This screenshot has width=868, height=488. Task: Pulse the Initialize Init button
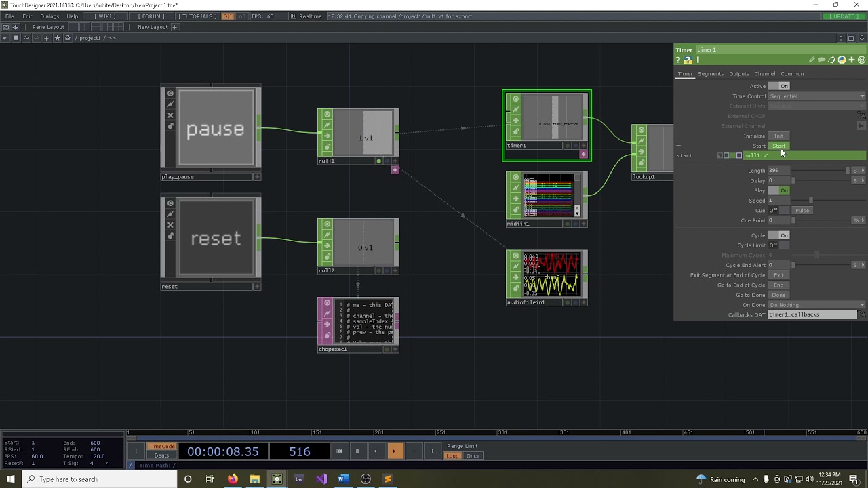click(778, 136)
